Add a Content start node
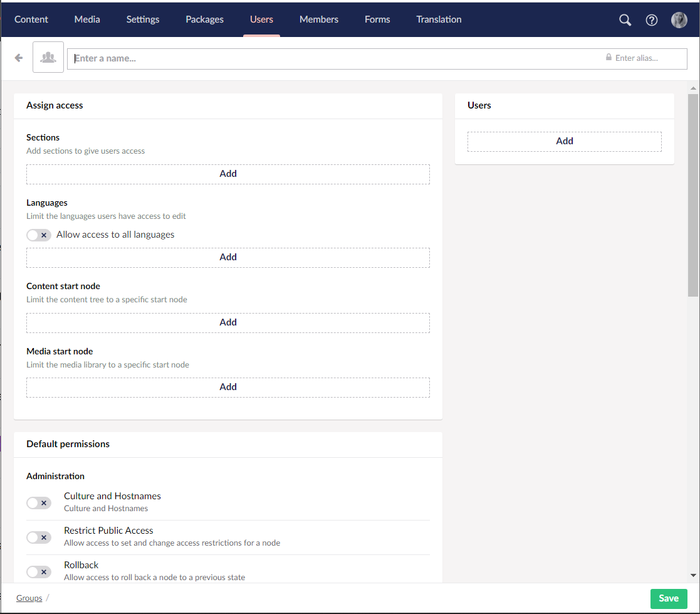The width and height of the screenshot is (700, 614). (228, 322)
